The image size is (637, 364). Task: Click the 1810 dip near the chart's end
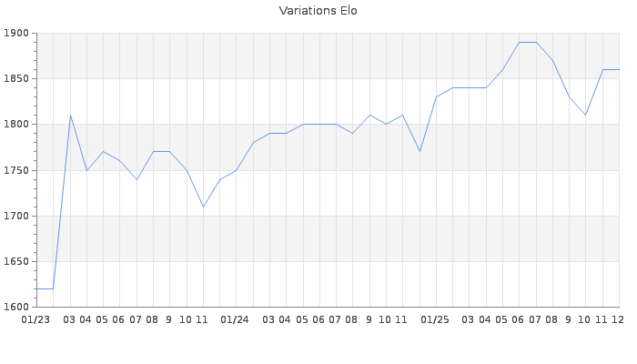point(585,116)
